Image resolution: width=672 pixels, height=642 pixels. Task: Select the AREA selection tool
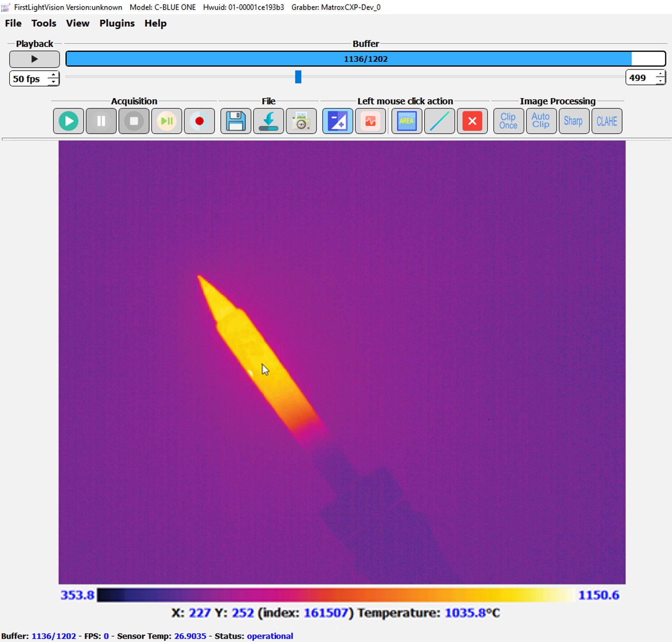407,121
